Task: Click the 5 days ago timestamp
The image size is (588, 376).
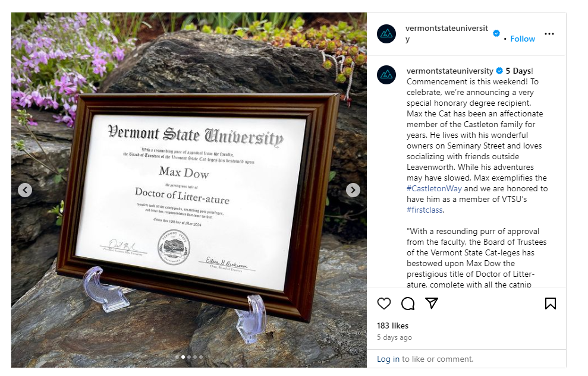Action: [394, 337]
